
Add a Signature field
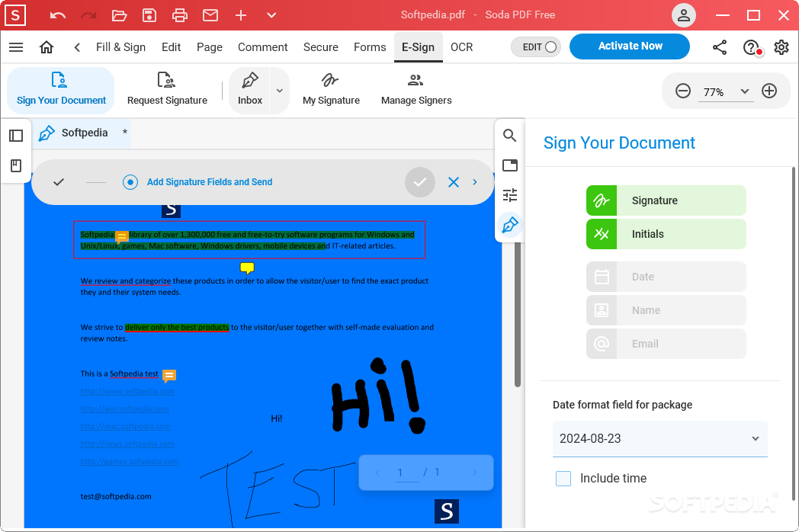tap(666, 200)
